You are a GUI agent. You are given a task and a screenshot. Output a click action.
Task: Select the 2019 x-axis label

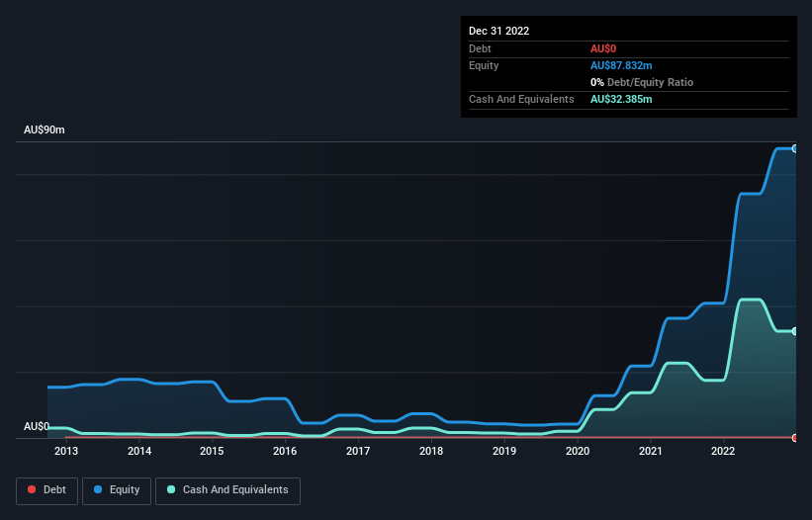[x=503, y=451]
